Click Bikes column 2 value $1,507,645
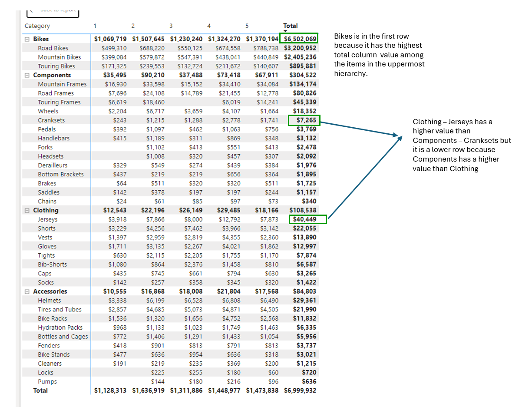Image resolution: width=532 pixels, height=407 pixels. click(x=149, y=39)
